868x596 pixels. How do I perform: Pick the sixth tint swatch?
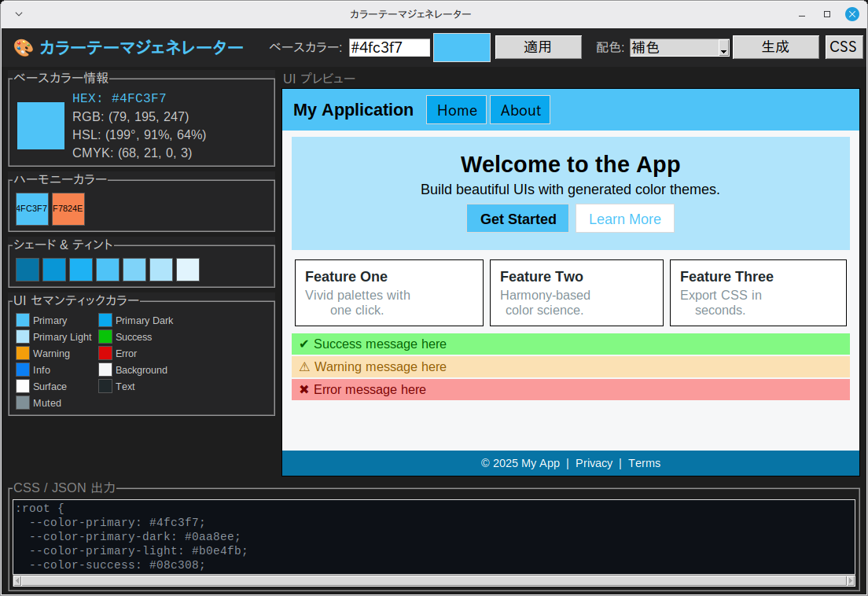(x=161, y=270)
